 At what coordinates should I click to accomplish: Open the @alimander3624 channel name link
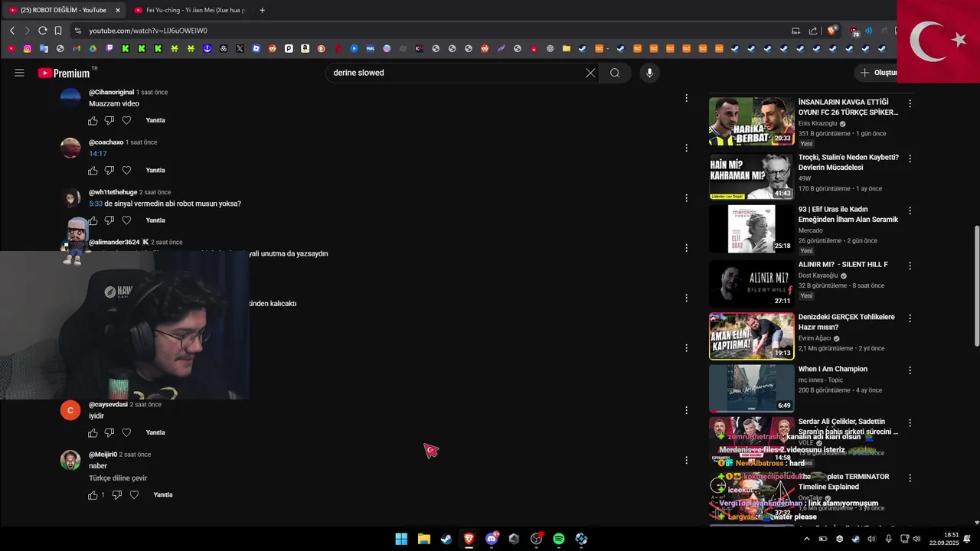tap(114, 242)
